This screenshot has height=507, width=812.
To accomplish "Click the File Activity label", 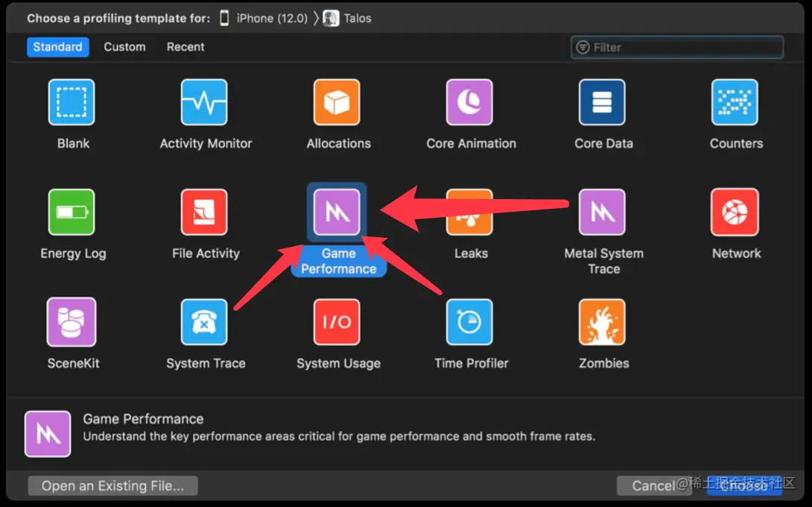I will click(206, 253).
